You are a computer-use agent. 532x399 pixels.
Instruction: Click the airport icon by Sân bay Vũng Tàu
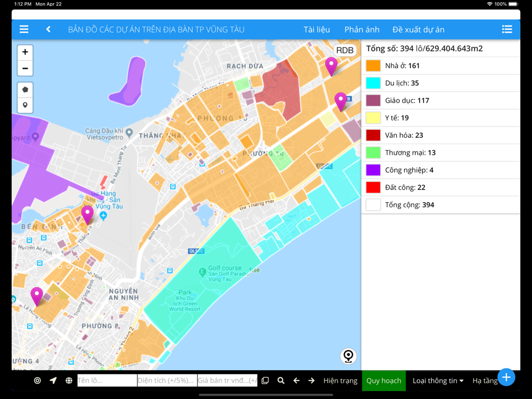coord(104,215)
